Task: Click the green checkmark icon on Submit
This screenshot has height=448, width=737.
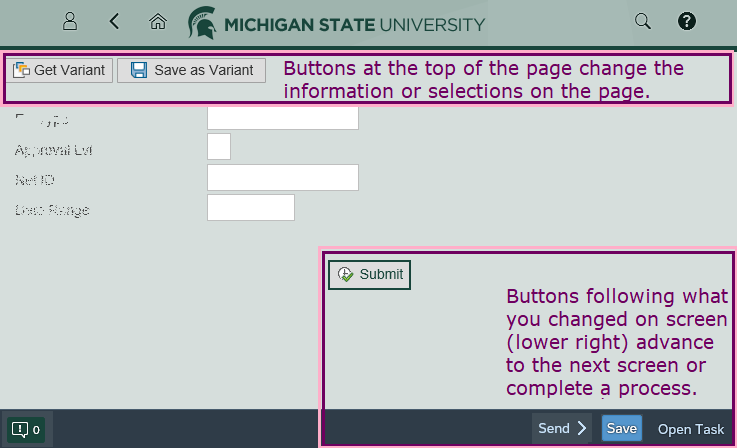Action: coord(346,275)
